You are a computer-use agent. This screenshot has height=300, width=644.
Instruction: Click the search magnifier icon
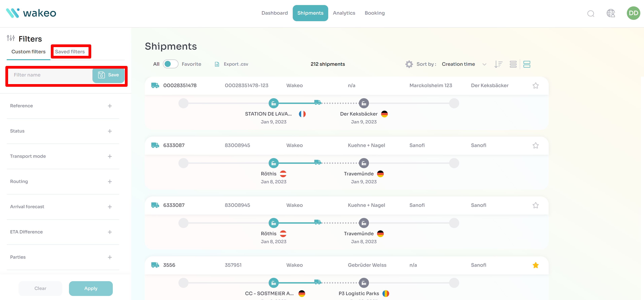pos(590,13)
